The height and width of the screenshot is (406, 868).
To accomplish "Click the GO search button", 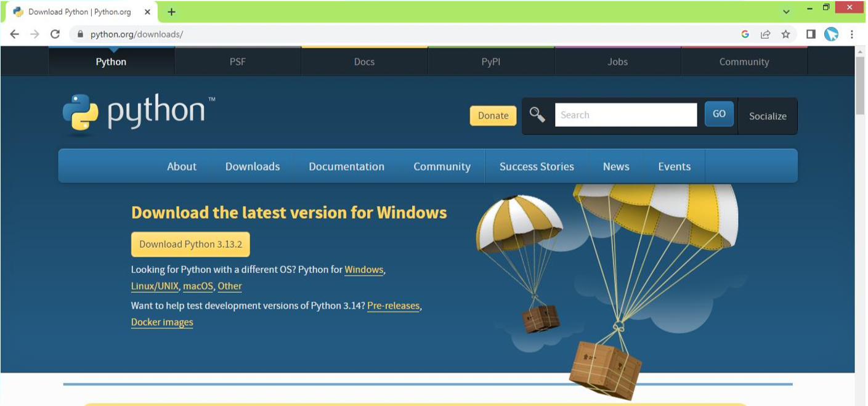I will [719, 114].
